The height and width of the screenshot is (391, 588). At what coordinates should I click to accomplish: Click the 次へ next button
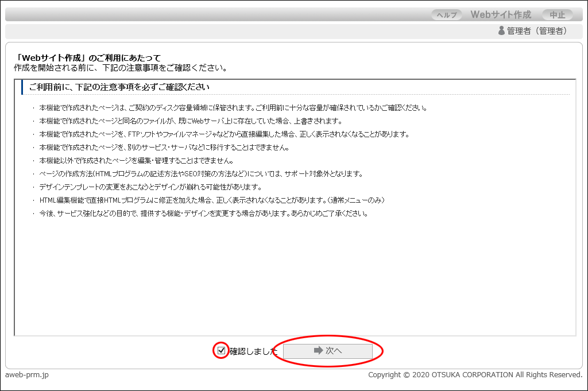point(328,351)
